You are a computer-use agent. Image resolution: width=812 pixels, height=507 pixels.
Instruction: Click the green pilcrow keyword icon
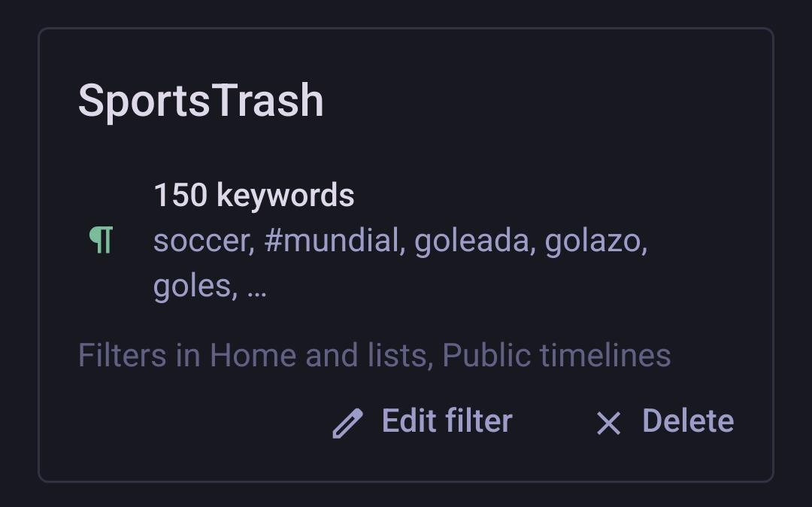pyautogui.click(x=101, y=240)
